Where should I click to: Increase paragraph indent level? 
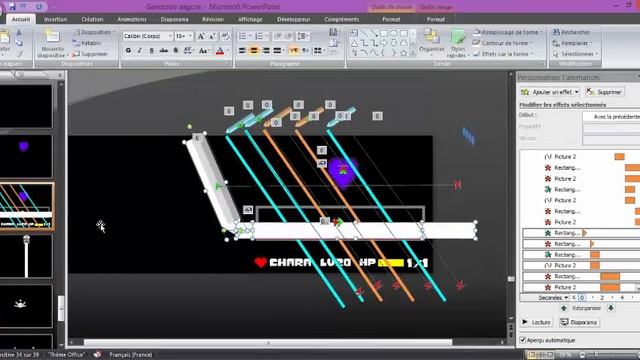click(x=289, y=36)
